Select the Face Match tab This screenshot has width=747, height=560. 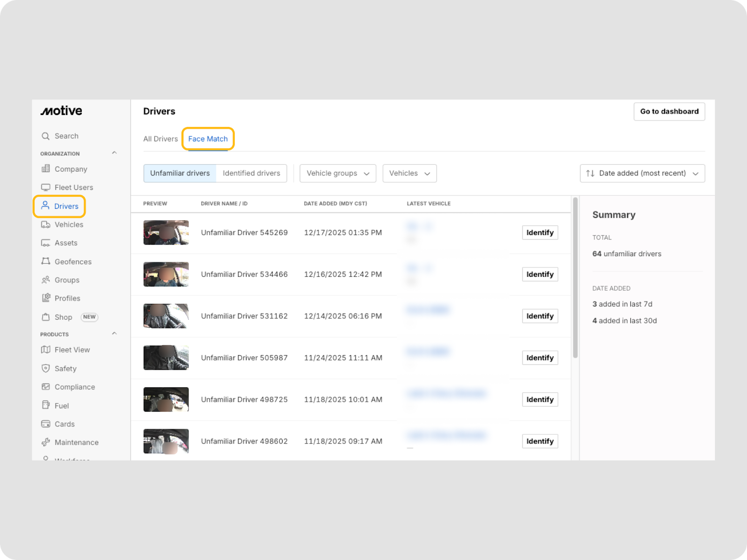tap(208, 139)
